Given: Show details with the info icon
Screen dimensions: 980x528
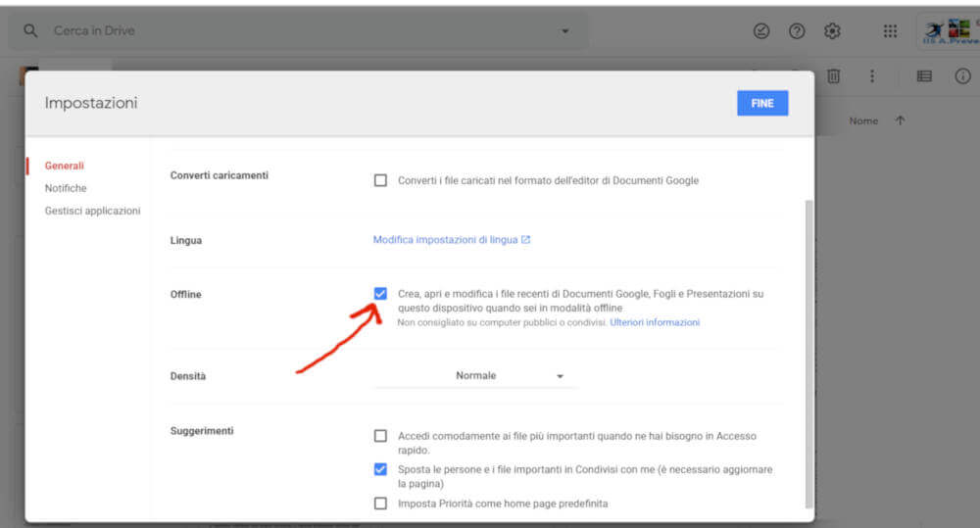Looking at the screenshot, I should pyautogui.click(x=962, y=76).
